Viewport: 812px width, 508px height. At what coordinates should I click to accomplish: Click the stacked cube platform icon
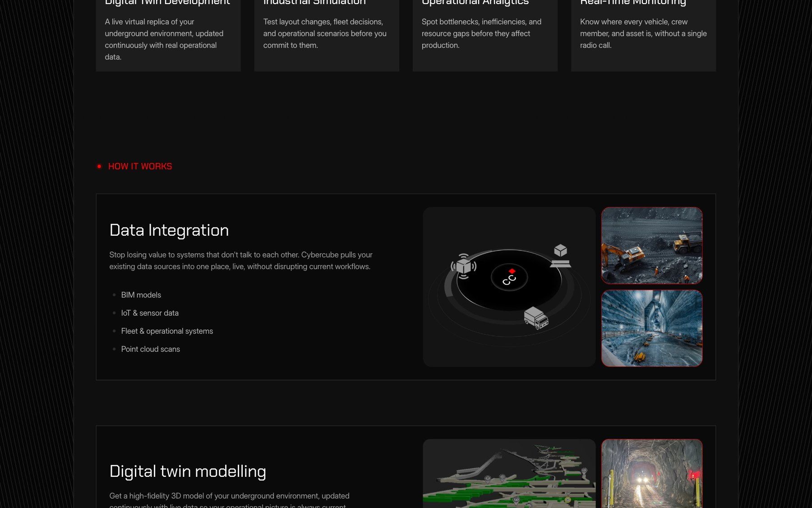560,256
